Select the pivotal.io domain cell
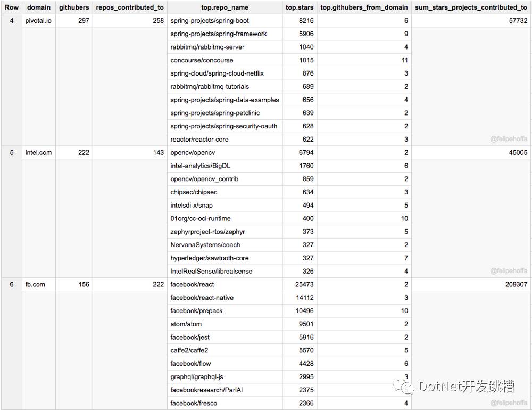532x410 pixels. 38,21
